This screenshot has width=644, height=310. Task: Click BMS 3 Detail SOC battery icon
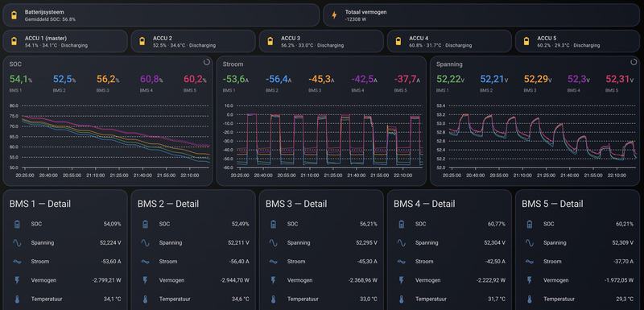273,224
